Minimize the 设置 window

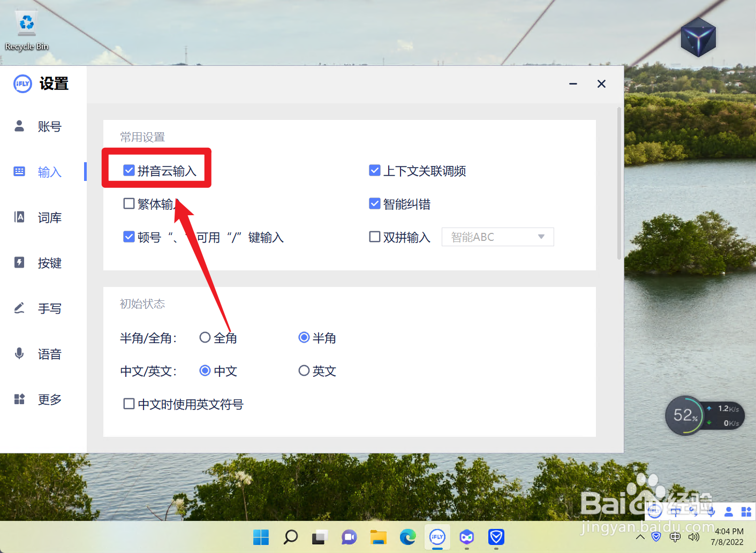[573, 84]
